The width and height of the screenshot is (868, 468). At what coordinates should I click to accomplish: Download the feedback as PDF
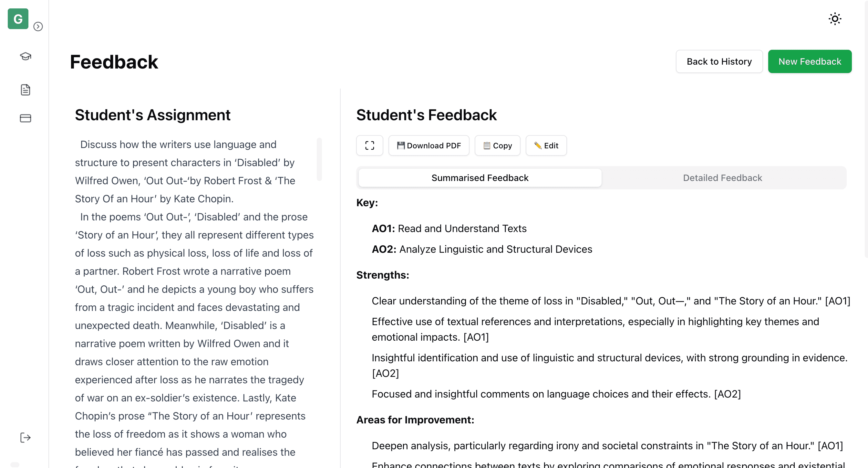pos(429,146)
